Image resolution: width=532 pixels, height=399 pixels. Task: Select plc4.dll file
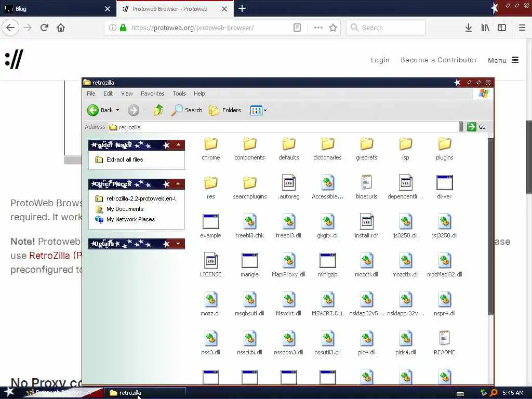pyautogui.click(x=367, y=343)
